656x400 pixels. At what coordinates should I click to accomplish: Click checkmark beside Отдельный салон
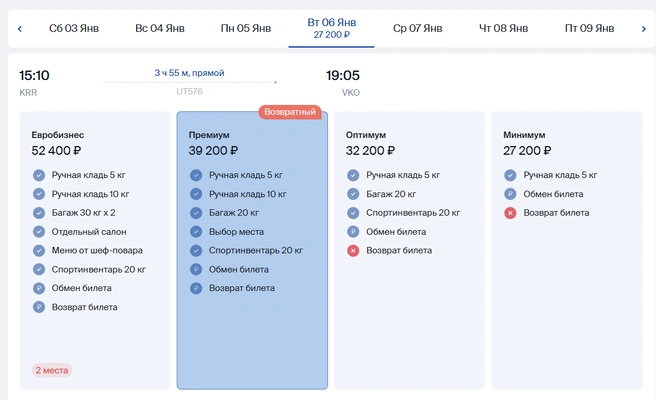(39, 232)
